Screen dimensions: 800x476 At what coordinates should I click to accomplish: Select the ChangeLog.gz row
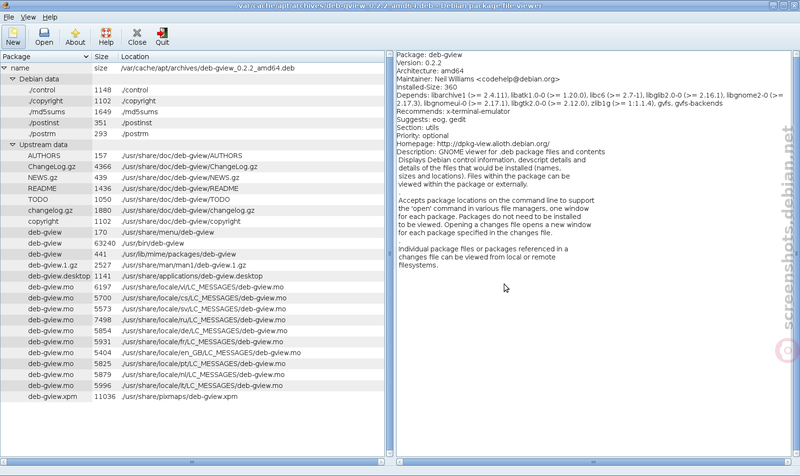tap(192, 167)
